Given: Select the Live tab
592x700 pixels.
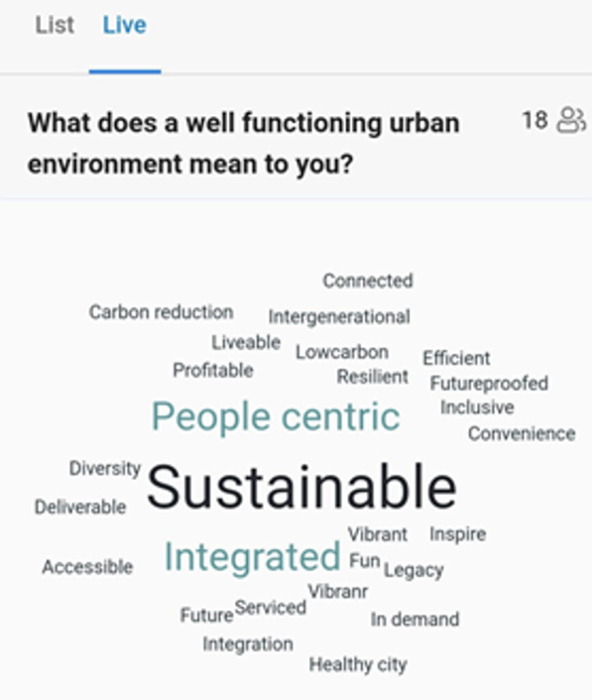Looking at the screenshot, I should point(124,26).
